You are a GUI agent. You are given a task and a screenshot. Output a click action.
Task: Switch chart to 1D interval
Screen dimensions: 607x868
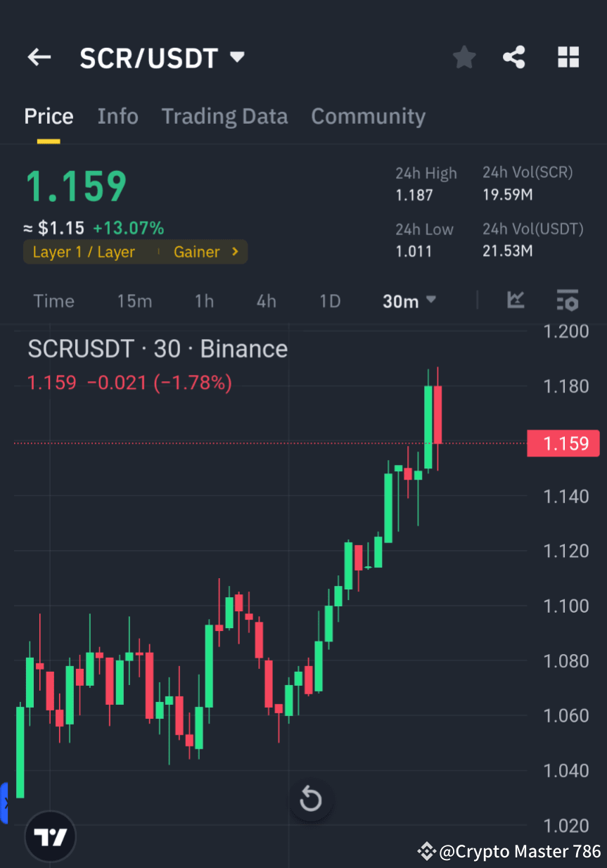coord(329,300)
